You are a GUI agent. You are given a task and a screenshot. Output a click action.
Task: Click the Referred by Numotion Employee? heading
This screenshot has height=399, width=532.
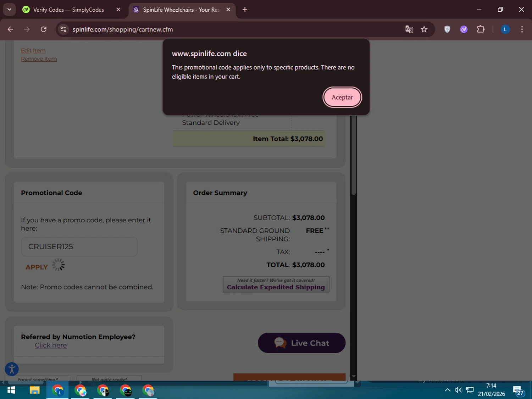click(78, 337)
